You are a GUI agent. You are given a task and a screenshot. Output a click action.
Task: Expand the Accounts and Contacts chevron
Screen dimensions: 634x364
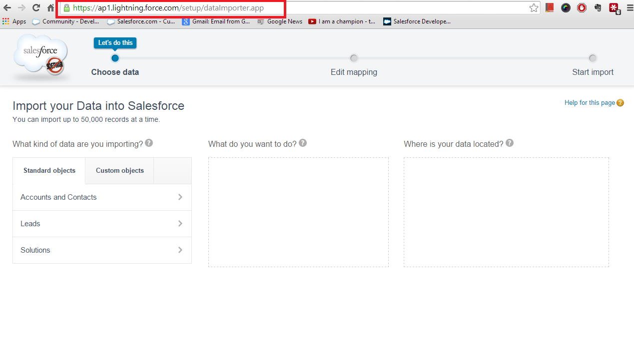180,197
